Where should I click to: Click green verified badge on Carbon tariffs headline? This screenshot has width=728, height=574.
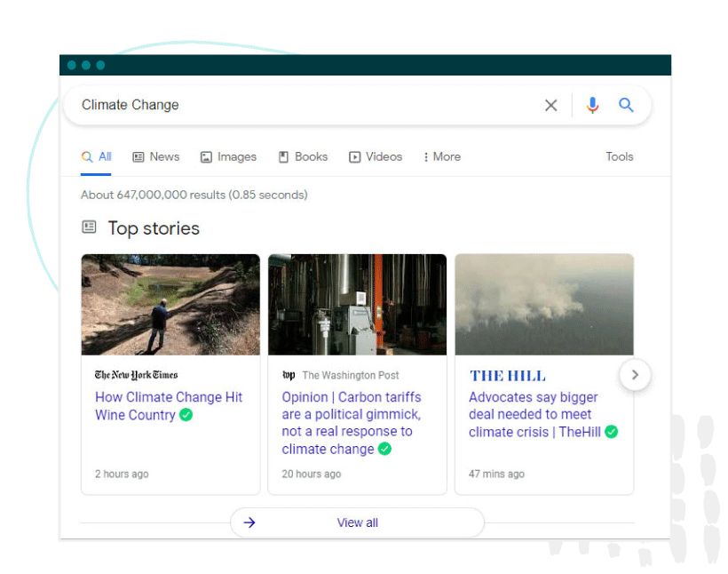[x=385, y=449]
